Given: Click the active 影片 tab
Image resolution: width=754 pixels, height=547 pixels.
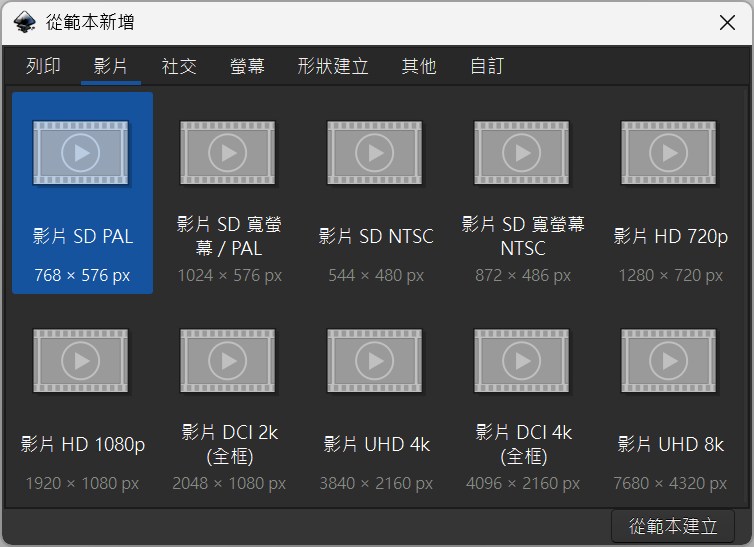Looking at the screenshot, I should [x=111, y=67].
